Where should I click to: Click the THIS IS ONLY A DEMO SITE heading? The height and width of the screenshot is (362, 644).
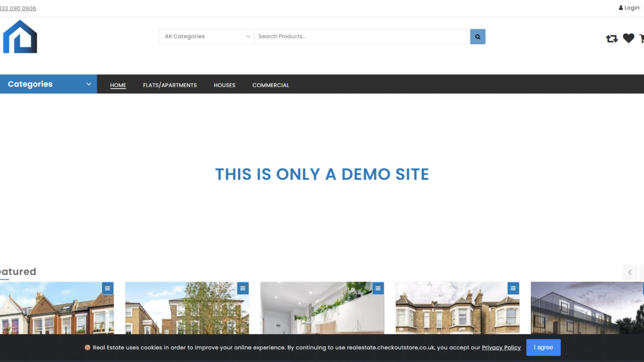pos(322,174)
